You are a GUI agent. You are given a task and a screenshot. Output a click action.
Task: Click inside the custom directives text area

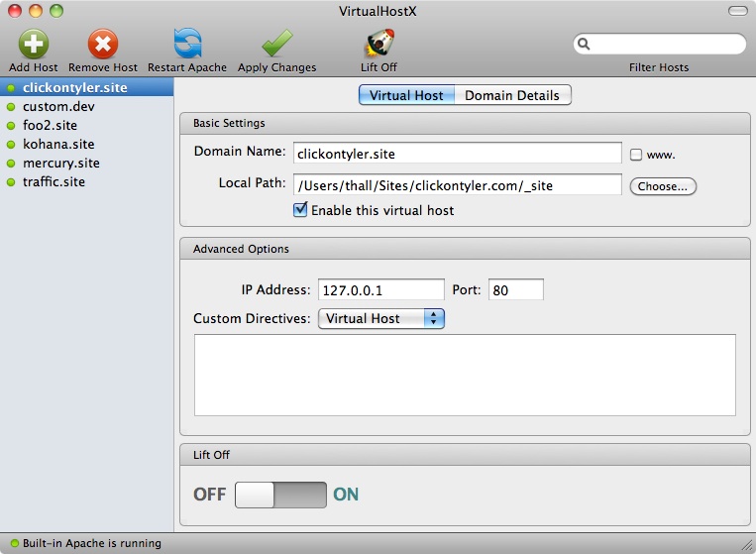pyautogui.click(x=465, y=375)
